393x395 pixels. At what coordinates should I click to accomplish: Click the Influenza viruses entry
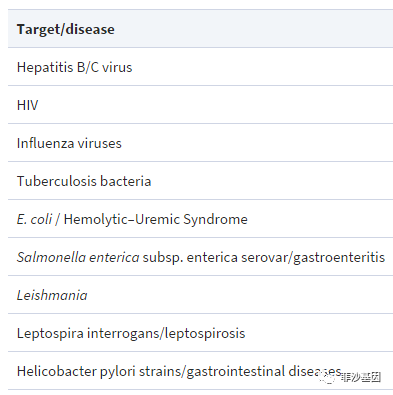coord(69,143)
